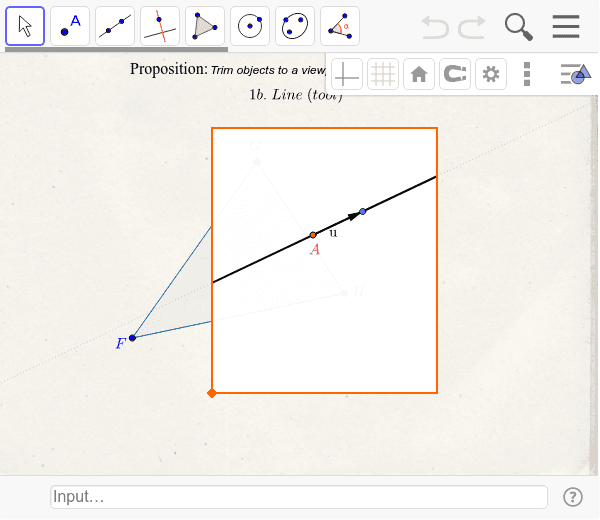
Task: Click the home standard view button
Action: coord(419,74)
